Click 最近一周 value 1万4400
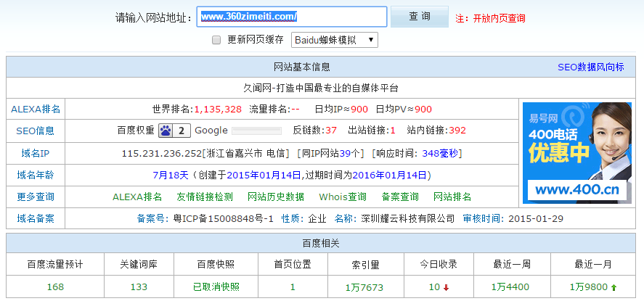Screen dimensions: 644x301 pyautogui.click(x=510, y=287)
